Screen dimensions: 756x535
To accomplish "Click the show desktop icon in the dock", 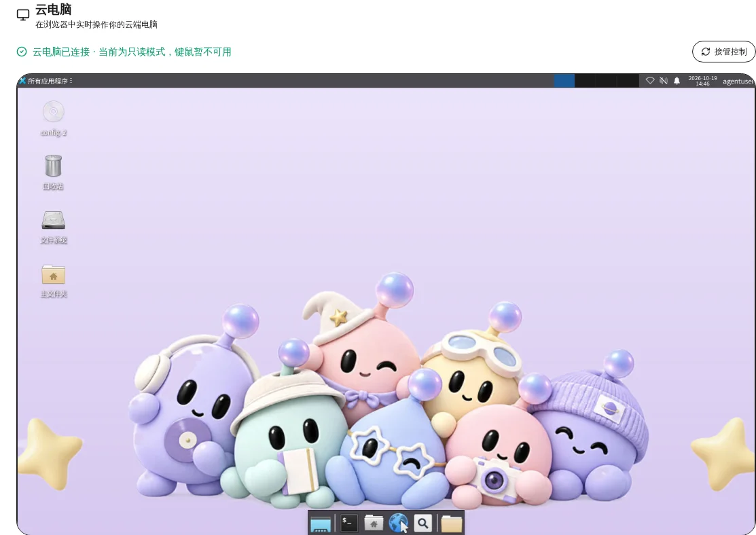I will pyautogui.click(x=320, y=523).
